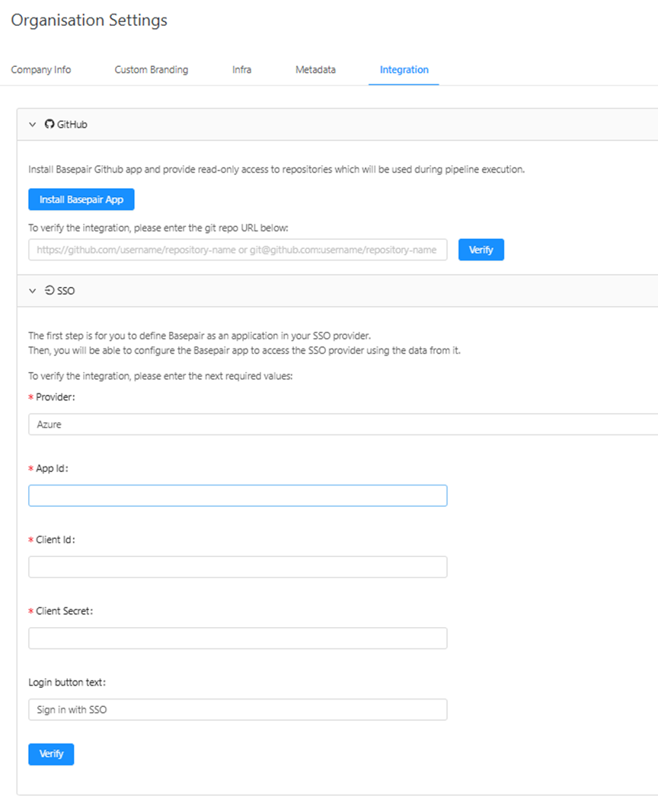Click the GitHub logo icon

pyautogui.click(x=49, y=124)
